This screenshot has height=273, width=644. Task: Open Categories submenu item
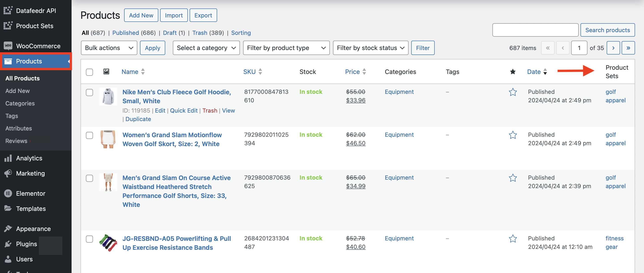click(x=20, y=103)
